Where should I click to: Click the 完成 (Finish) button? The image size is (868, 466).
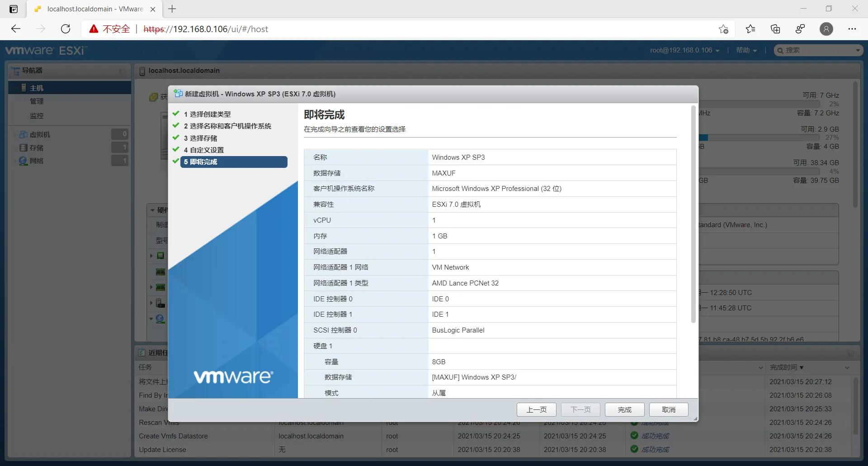coord(624,409)
